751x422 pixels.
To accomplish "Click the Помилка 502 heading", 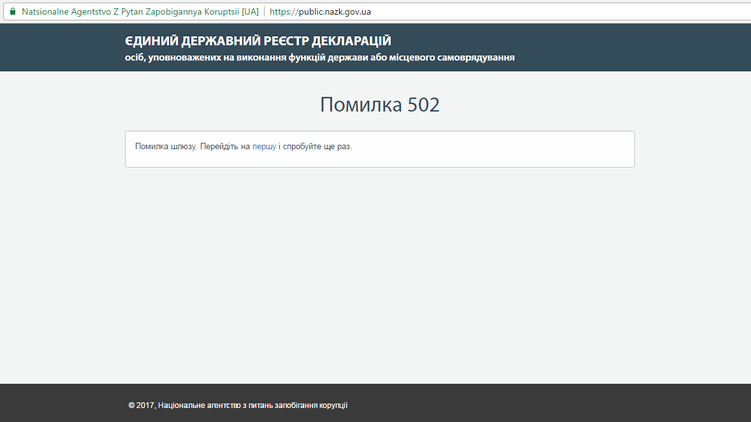I will 379,105.
